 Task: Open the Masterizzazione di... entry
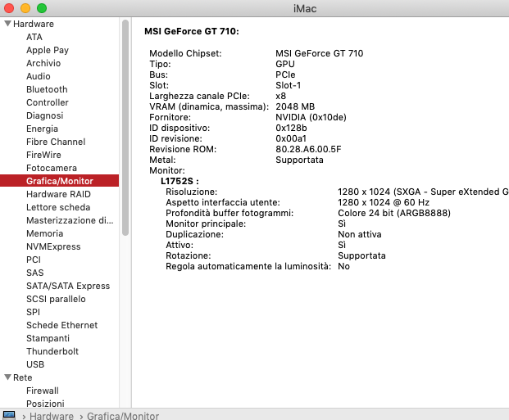click(x=70, y=220)
